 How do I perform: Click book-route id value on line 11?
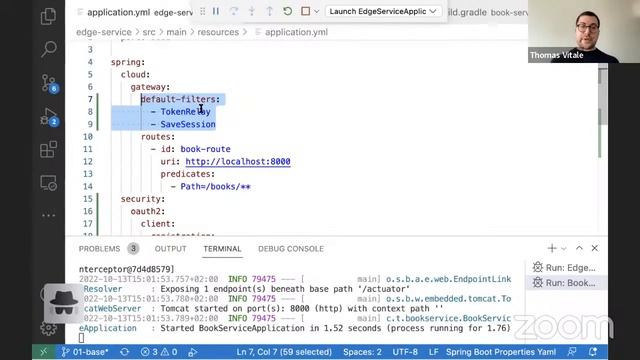pos(205,149)
